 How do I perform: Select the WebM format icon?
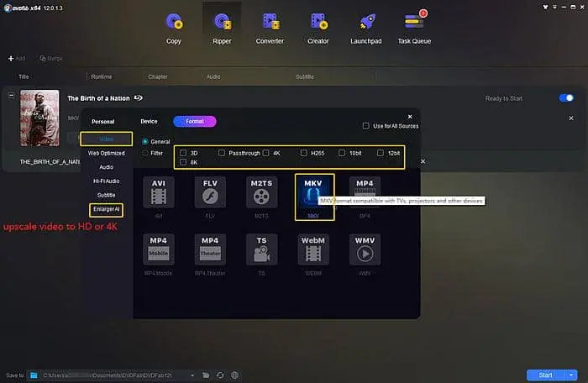(x=312, y=249)
